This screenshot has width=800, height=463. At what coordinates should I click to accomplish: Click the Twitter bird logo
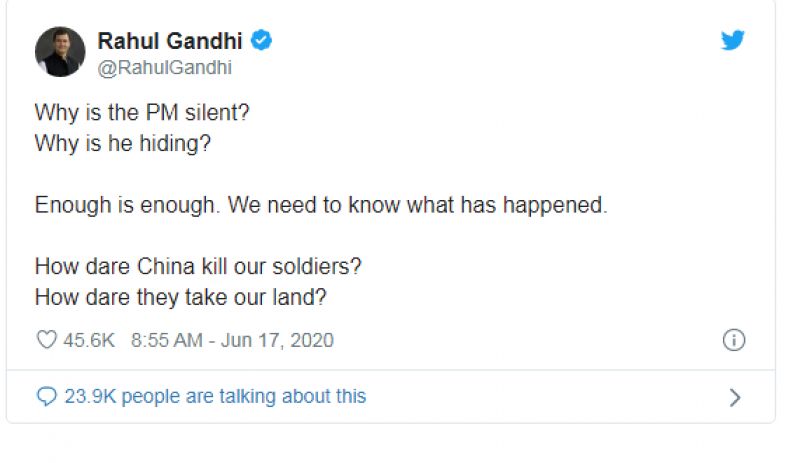coord(733,41)
